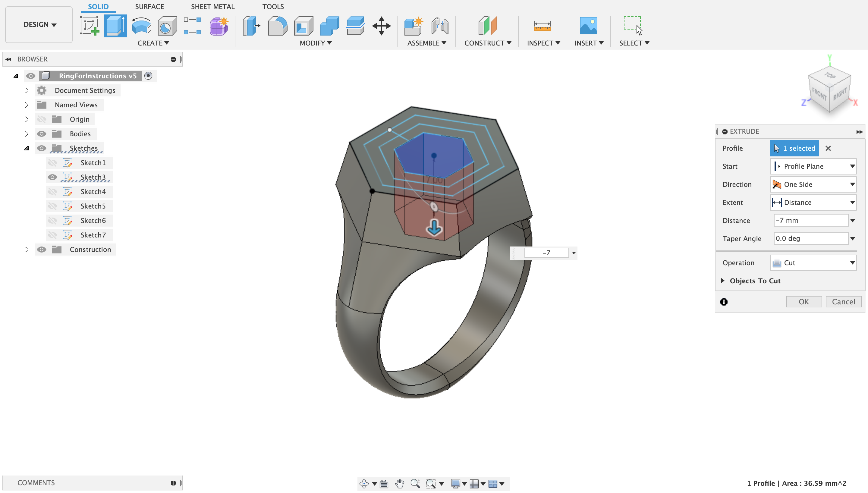Click the Press Pull tool icon
The height and width of the screenshot is (493, 868).
[x=251, y=26]
